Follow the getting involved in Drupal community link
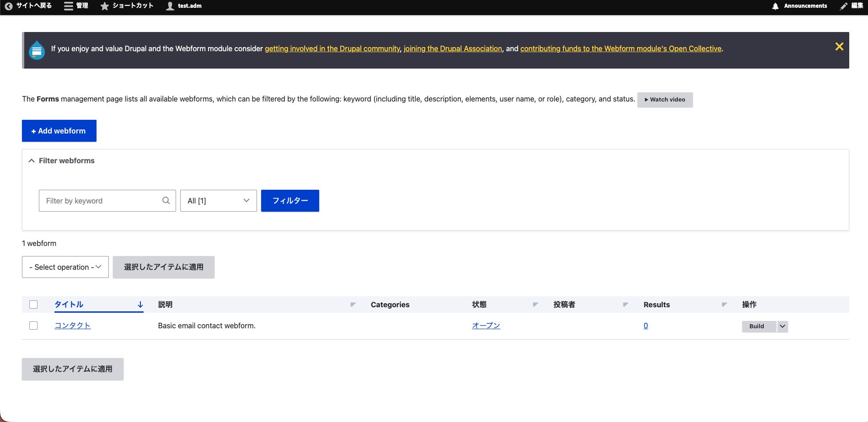 (332, 48)
